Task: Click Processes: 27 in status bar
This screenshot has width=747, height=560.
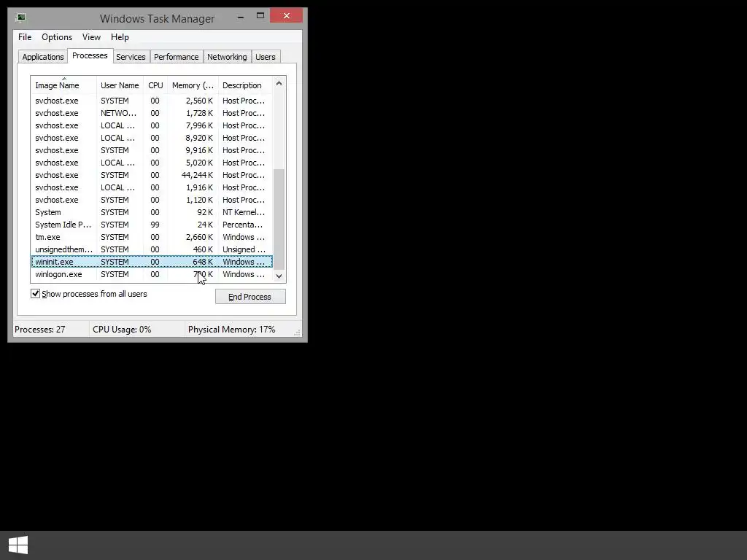Action: (x=40, y=330)
